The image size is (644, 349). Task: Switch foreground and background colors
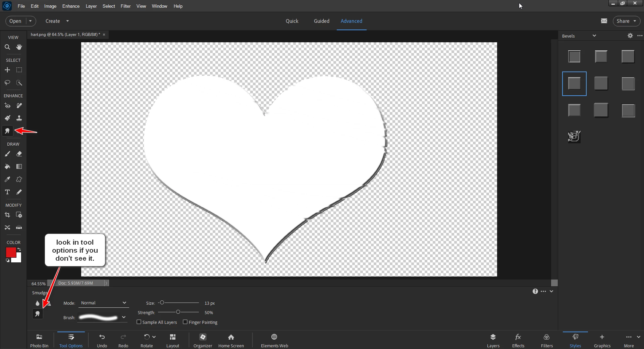tap(19, 249)
